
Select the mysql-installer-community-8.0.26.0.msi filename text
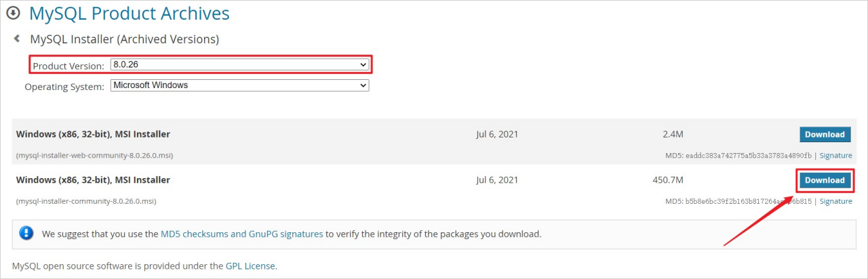point(86,201)
